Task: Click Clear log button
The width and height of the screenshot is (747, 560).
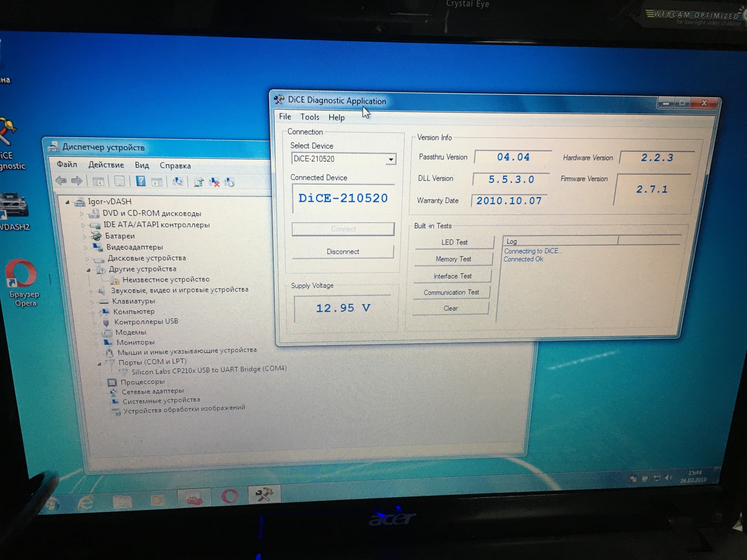Action: [450, 308]
